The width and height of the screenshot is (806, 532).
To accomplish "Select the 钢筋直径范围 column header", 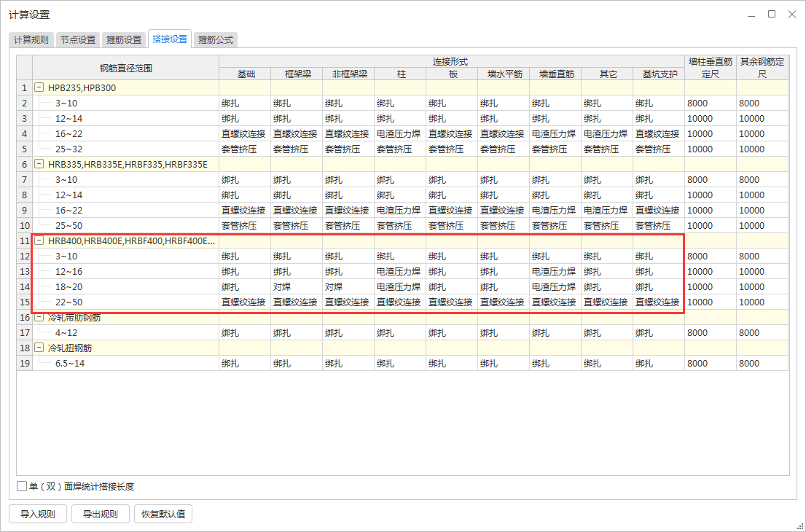I will pyautogui.click(x=126, y=68).
